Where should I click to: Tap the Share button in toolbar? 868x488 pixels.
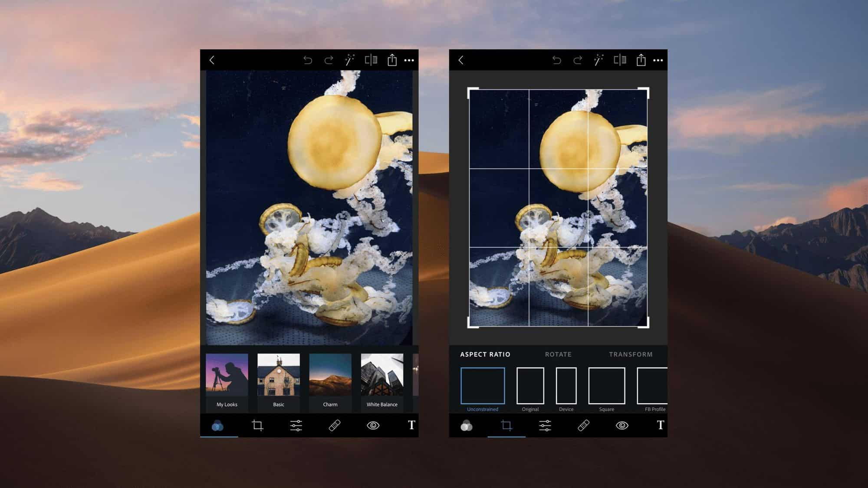(392, 59)
